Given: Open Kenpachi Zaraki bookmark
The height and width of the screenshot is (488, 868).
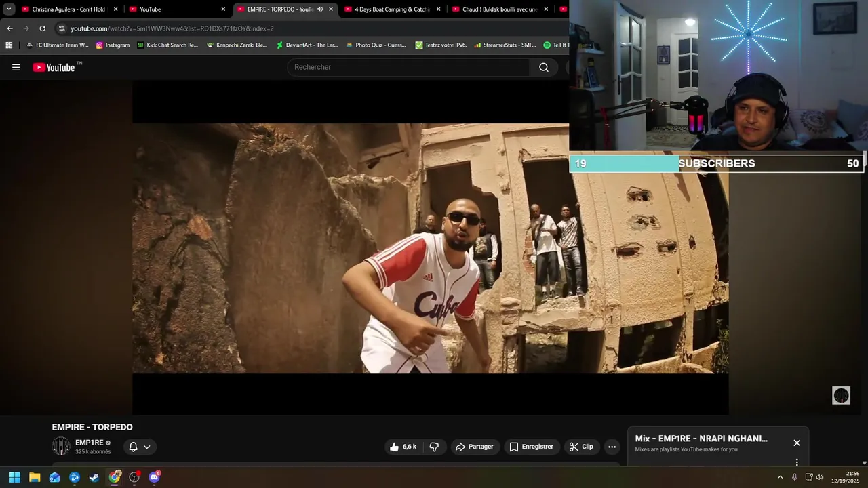Looking at the screenshot, I should tap(237, 45).
